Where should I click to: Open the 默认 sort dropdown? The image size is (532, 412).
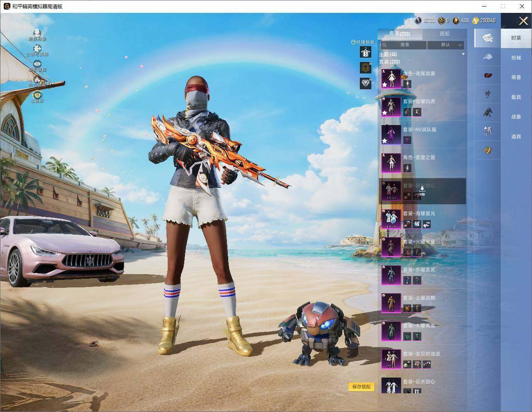tap(446, 45)
